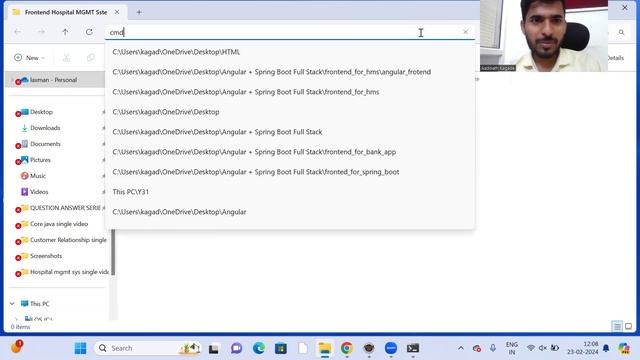The image size is (640, 360).
Task: Open the Details pane button
Action: click(x=616, y=58)
